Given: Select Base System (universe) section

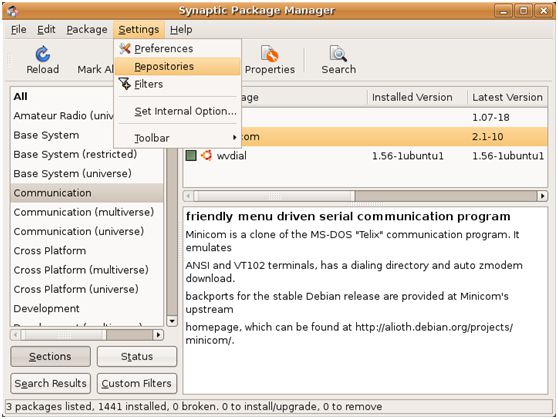Looking at the screenshot, I should pos(87,174).
